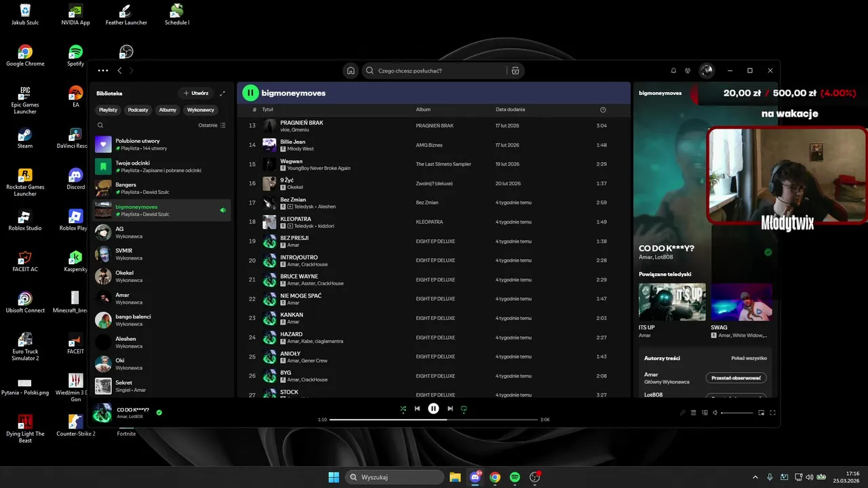Open the Discord desktop shortcut
This screenshot has width=868, height=488.
(76, 178)
